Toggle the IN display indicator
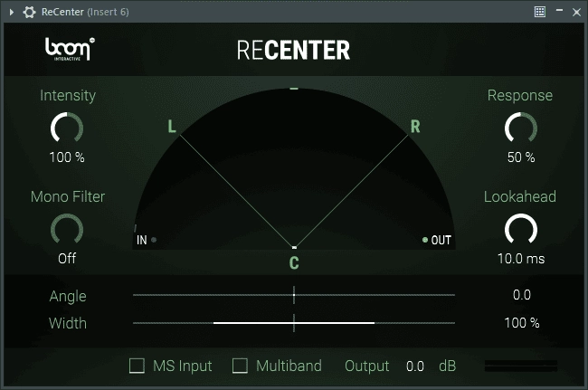 [154, 240]
